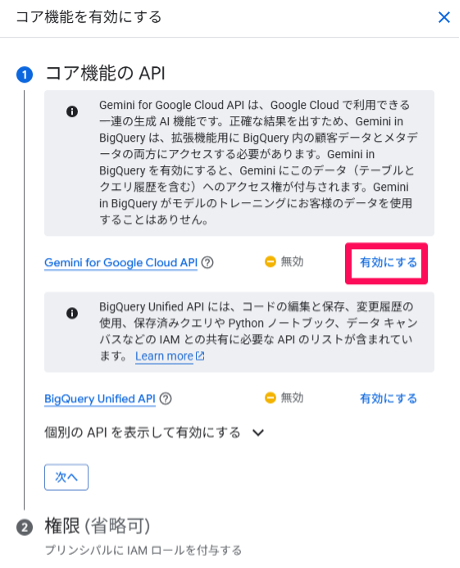The image size is (460, 568).
Task: Click info icon in Gemini for Google Cloud description
Action: click(72, 112)
